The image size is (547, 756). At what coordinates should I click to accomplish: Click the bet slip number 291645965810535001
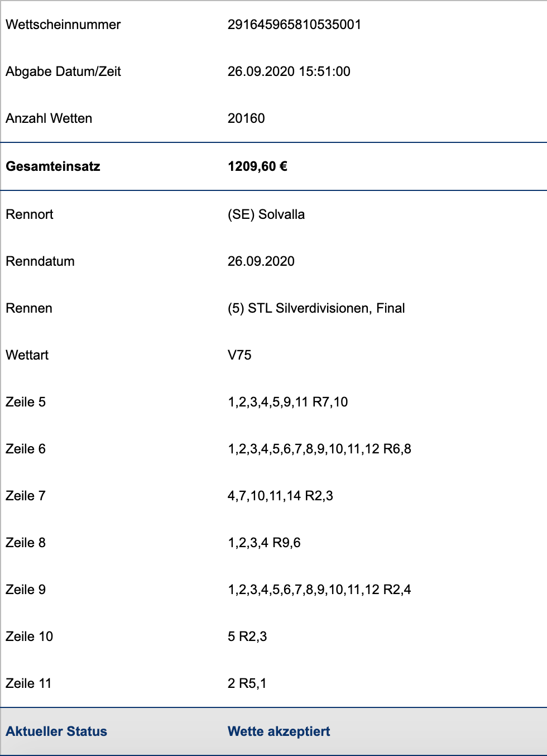pos(294,25)
